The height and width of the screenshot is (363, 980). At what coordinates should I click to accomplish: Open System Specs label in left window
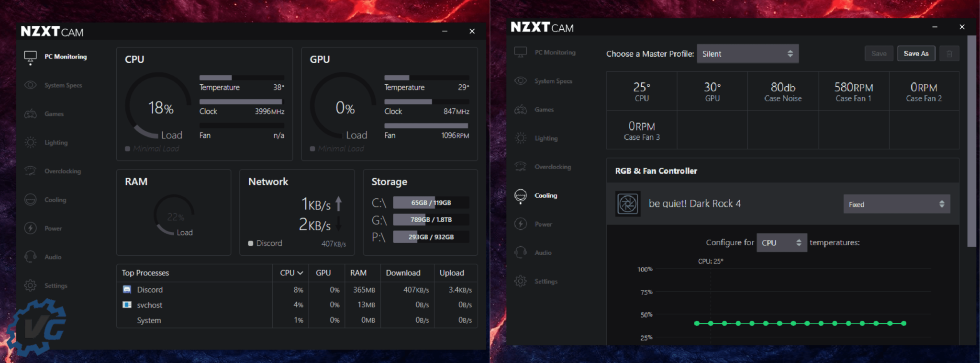63,85
